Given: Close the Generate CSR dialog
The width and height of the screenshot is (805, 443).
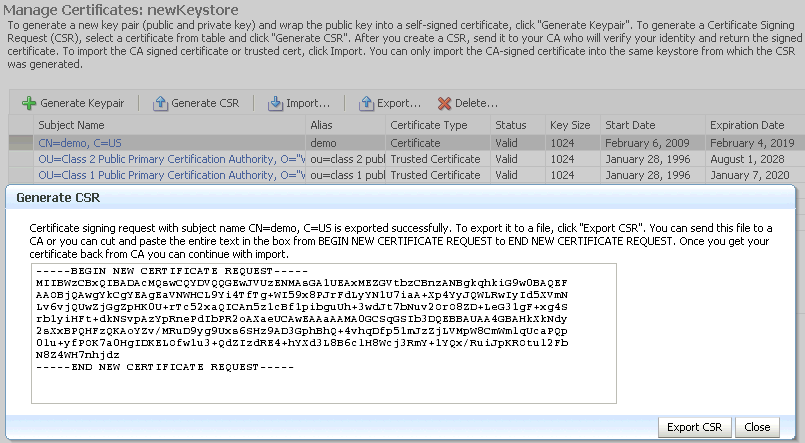Looking at the screenshot, I should pyautogui.click(x=757, y=427).
